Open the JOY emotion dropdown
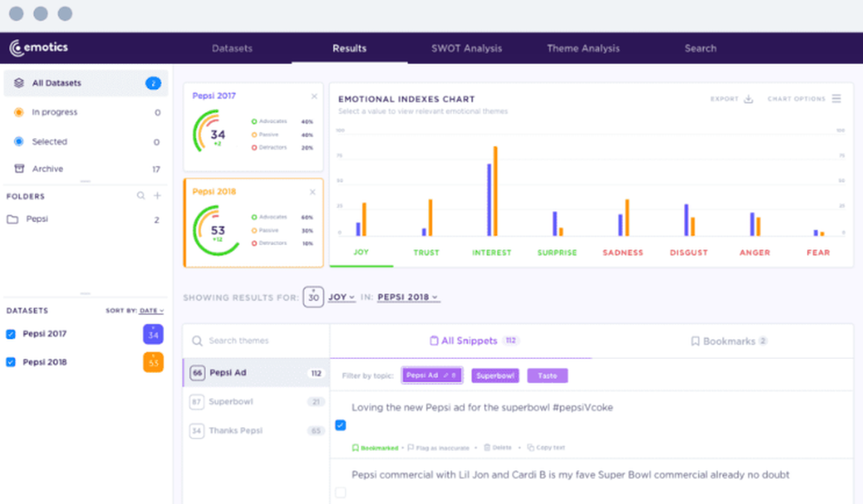Viewport: 863px width, 504px height. coord(341,297)
